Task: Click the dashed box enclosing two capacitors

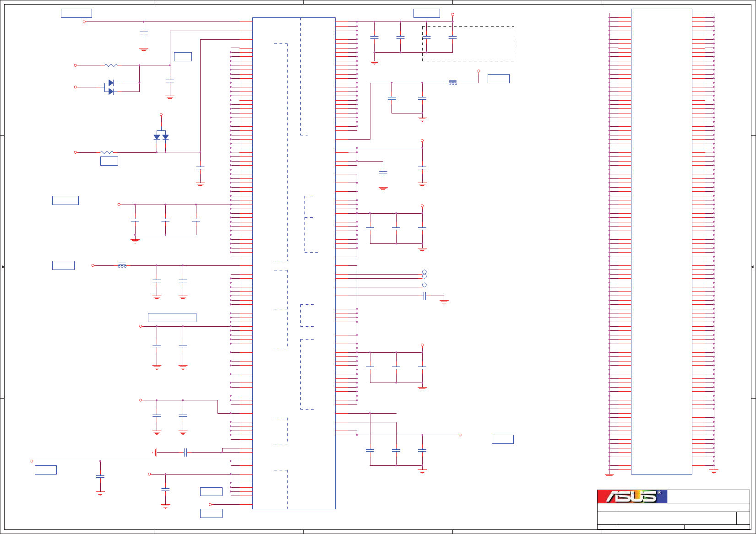Action: [x=468, y=43]
